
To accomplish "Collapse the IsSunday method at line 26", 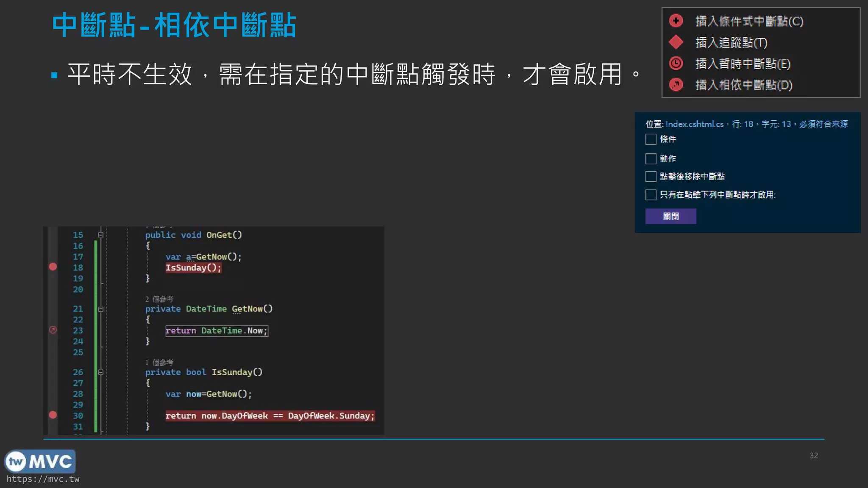I will point(101,372).
